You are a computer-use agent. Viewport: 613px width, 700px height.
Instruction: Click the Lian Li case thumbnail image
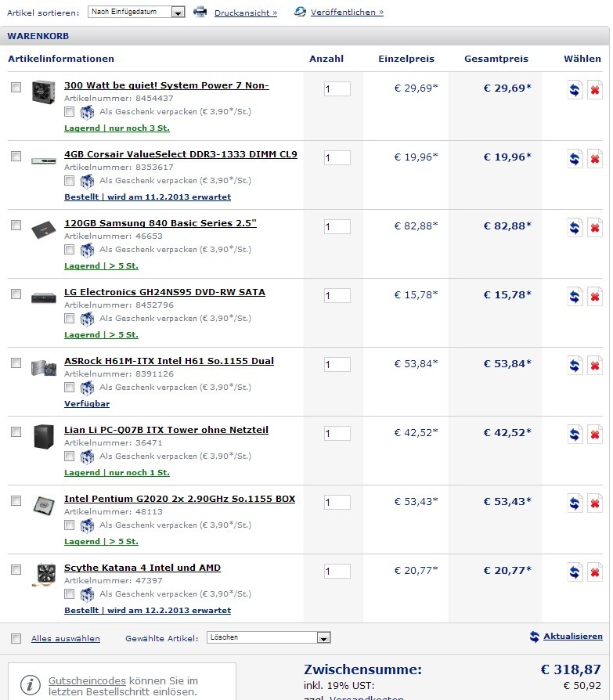(x=44, y=436)
